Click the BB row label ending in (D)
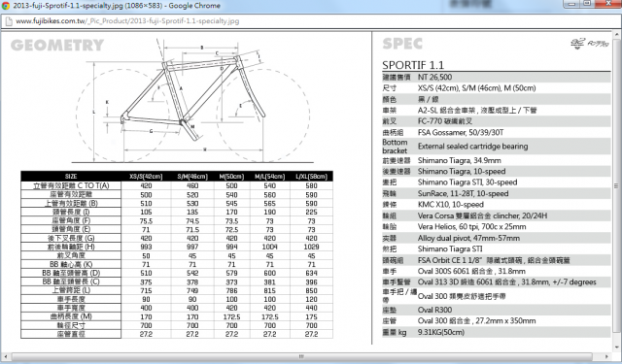622x364 pixels. [x=71, y=273]
